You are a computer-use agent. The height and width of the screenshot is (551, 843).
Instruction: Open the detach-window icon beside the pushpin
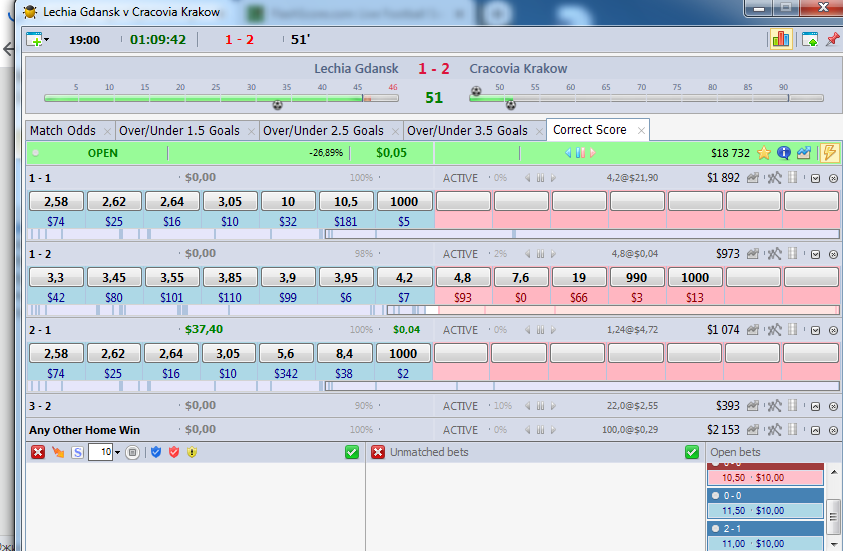[x=810, y=39]
